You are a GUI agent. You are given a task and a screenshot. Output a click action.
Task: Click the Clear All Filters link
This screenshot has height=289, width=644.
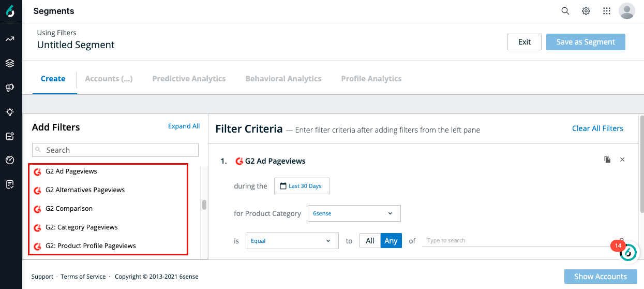coord(597,128)
